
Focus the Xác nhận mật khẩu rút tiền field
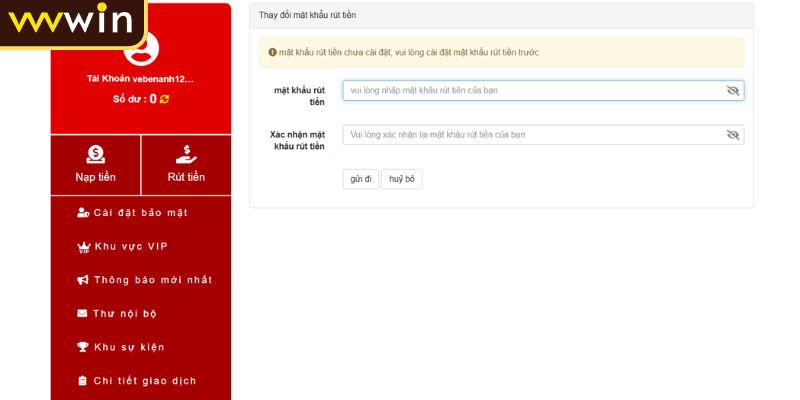[x=530, y=135]
